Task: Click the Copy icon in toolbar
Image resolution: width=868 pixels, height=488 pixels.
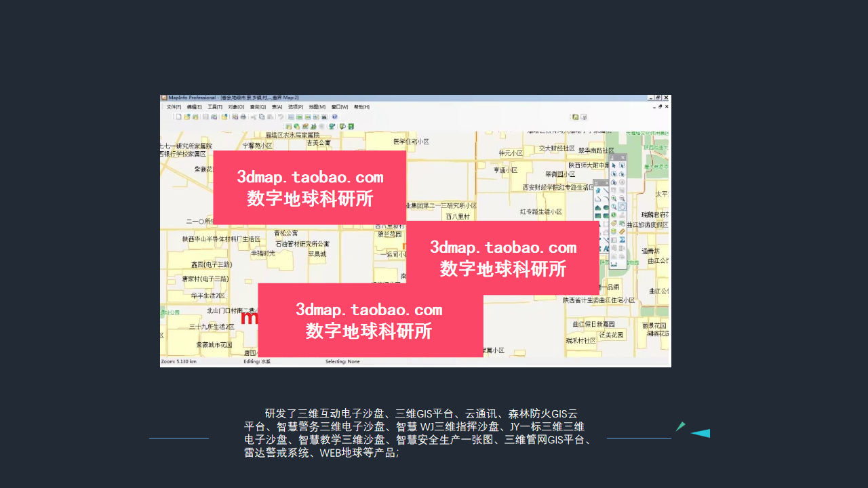Action: 262,117
